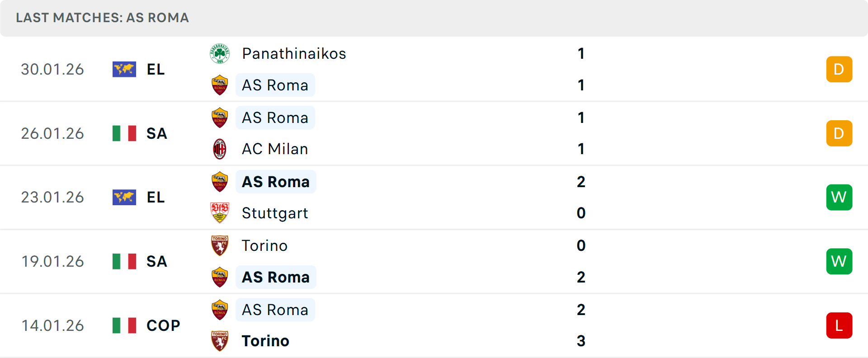Click the Stuttgart club badge
868x358 pixels.
220,213
